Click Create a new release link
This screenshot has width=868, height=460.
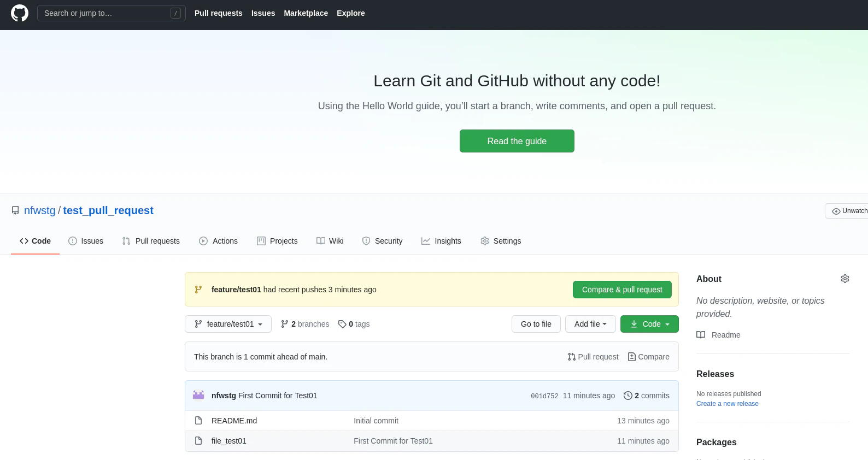click(728, 404)
